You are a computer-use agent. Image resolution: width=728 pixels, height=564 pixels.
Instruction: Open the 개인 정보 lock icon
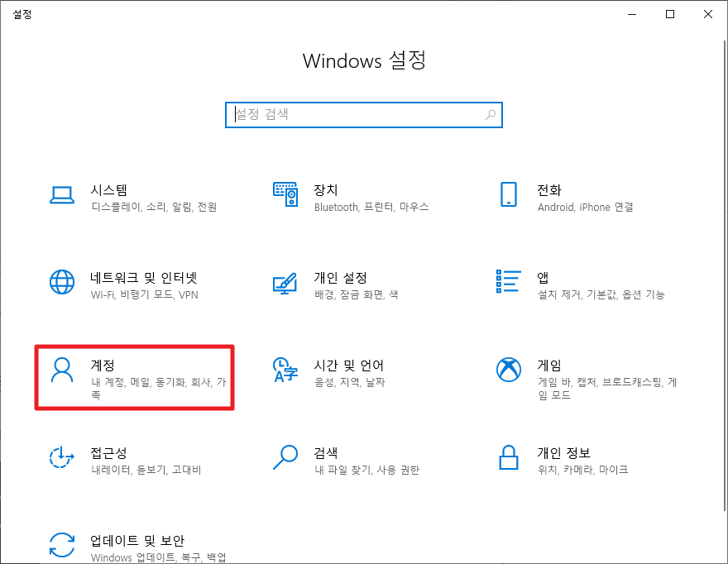(x=509, y=457)
